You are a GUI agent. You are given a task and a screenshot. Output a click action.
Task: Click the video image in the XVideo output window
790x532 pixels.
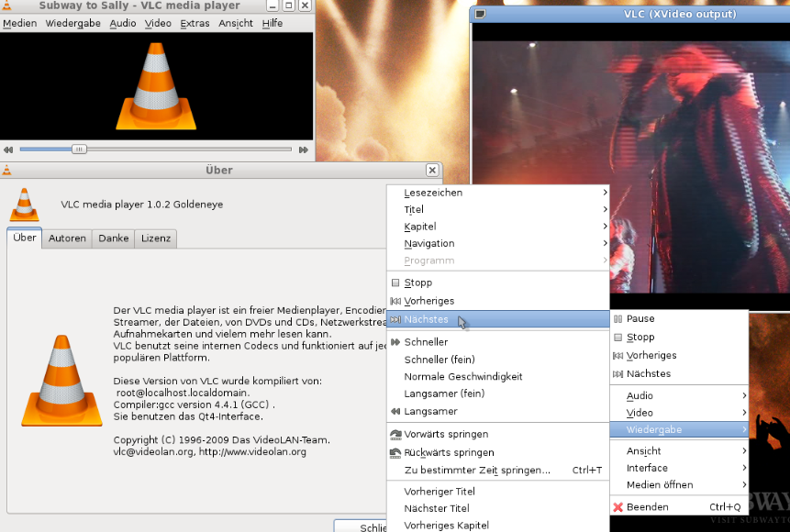pyautogui.click(x=631, y=166)
